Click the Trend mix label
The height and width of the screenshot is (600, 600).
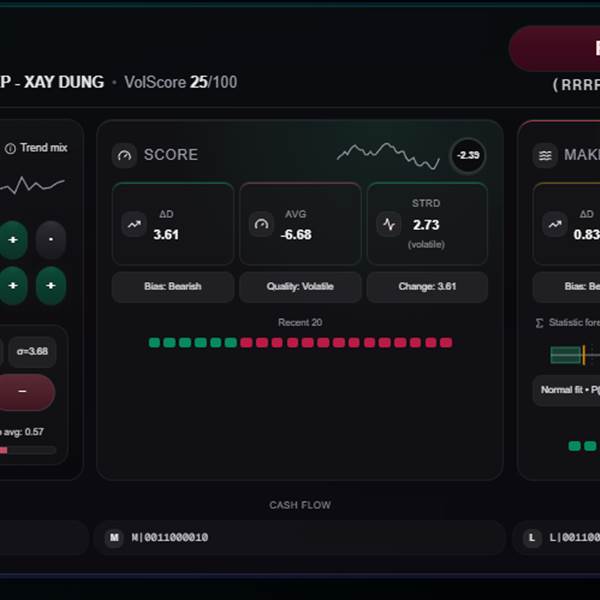pyautogui.click(x=44, y=148)
